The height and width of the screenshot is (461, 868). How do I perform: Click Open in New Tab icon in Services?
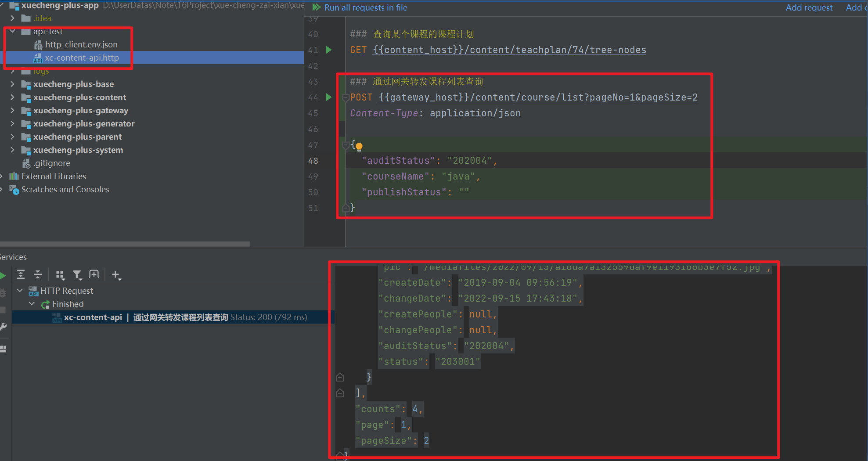pos(94,274)
